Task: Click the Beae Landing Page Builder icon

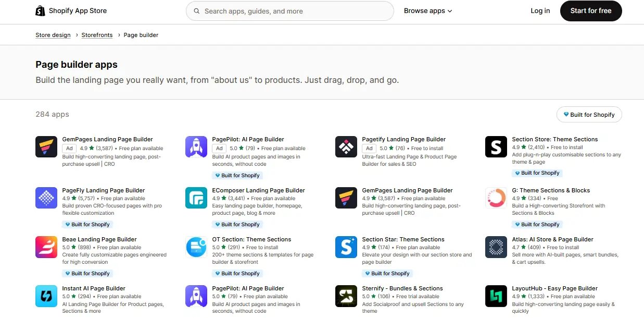Action: pyautogui.click(x=46, y=247)
